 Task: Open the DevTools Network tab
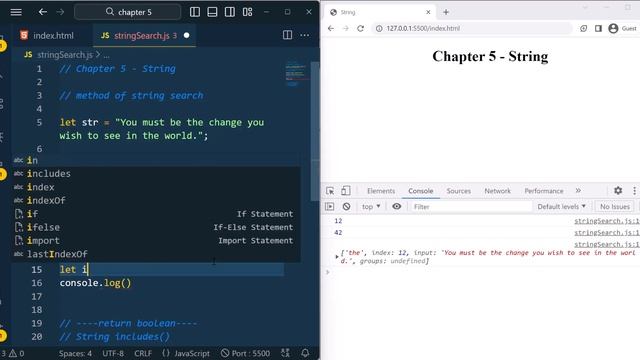coord(497,191)
